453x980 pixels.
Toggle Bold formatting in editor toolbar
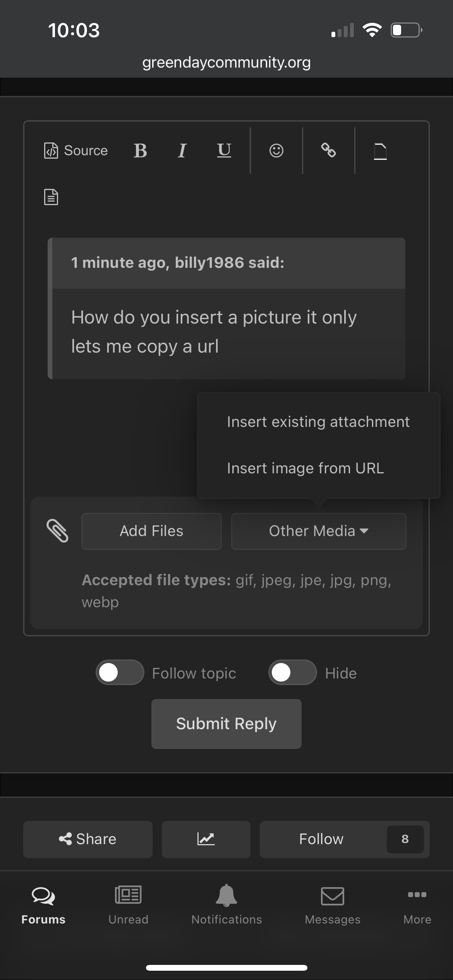point(140,151)
